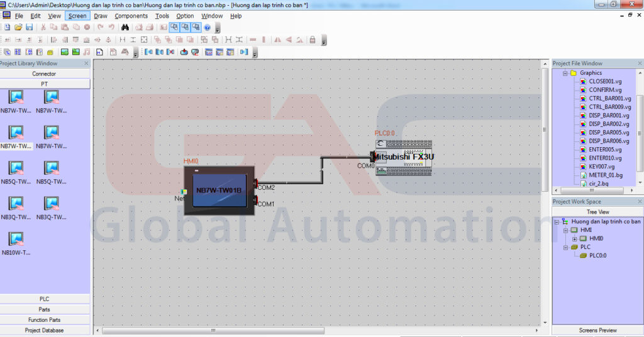Click the COM2 port on the HMI

coord(256,183)
